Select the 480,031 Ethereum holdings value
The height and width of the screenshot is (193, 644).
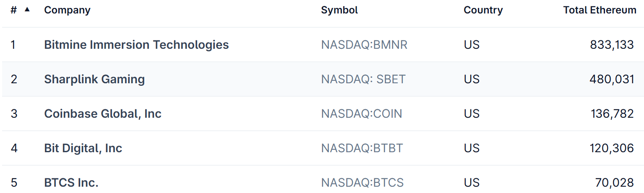pos(612,79)
